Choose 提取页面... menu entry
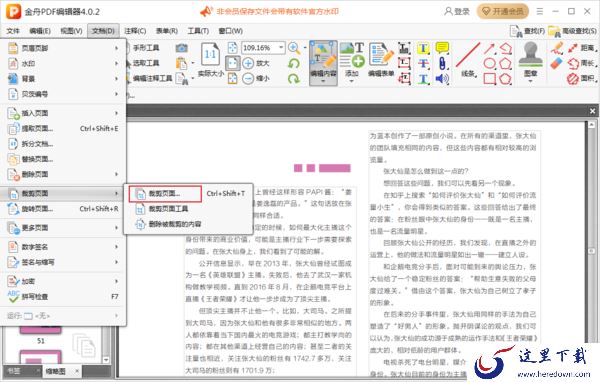 (x=64, y=128)
